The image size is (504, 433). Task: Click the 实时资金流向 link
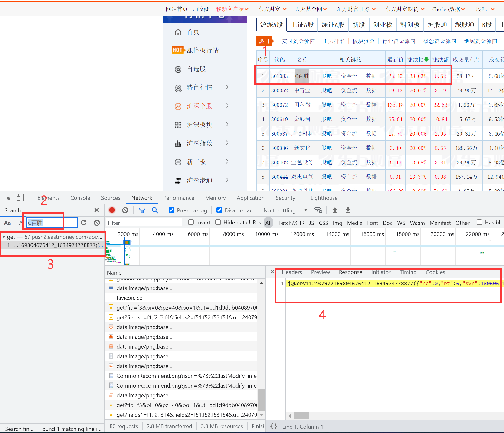point(298,41)
